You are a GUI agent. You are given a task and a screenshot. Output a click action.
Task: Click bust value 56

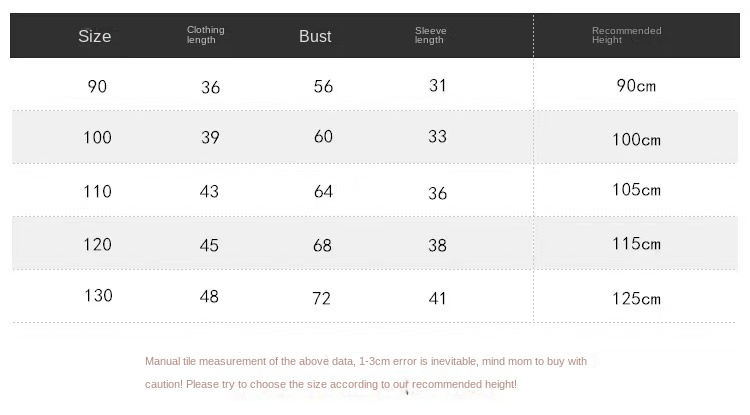click(x=323, y=87)
